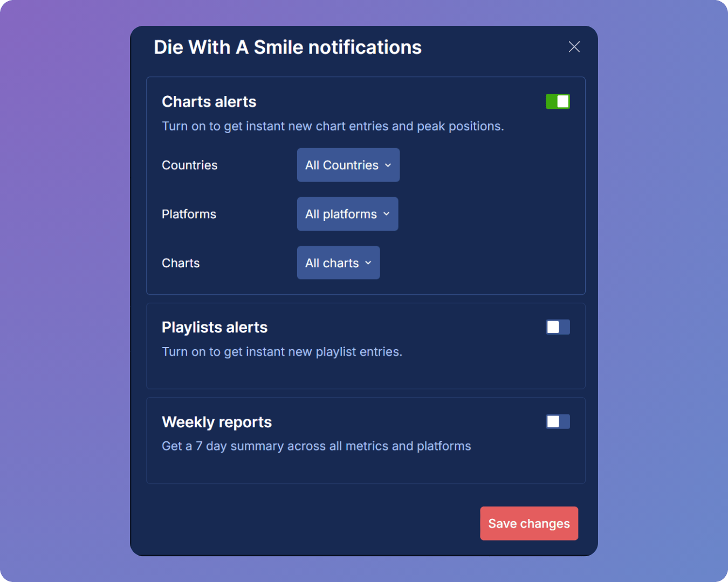Select the Charts label
728x582 pixels.
point(181,262)
